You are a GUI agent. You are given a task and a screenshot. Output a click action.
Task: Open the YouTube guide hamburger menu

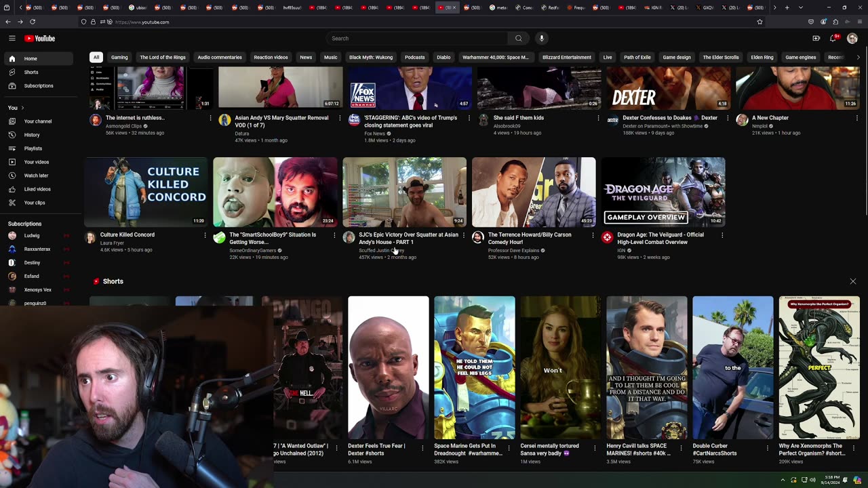(x=12, y=39)
